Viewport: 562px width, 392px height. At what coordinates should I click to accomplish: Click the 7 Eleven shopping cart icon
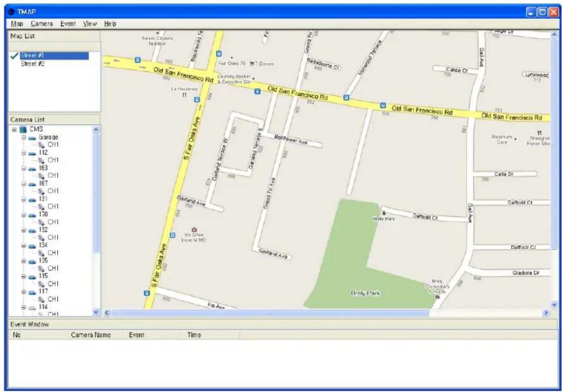(x=252, y=64)
